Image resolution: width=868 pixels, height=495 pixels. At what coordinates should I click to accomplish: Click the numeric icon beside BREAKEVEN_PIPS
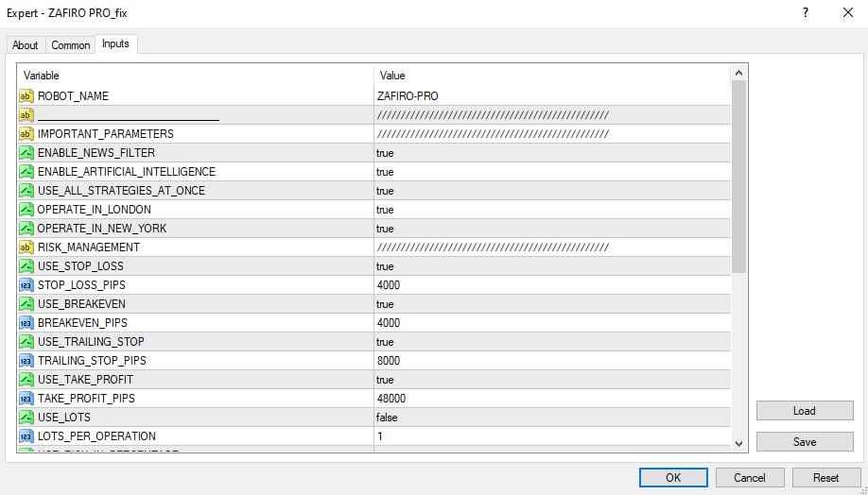click(x=26, y=322)
